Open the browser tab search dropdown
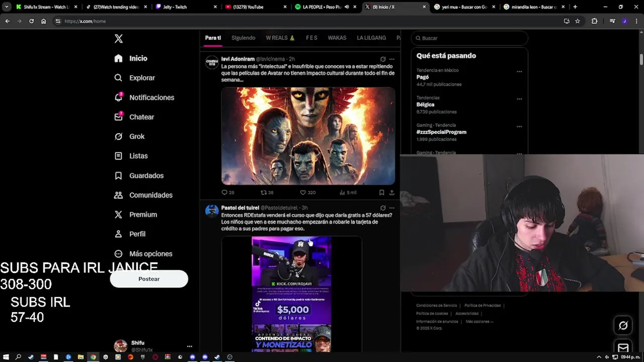This screenshot has height=362, width=644. click(x=7, y=7)
